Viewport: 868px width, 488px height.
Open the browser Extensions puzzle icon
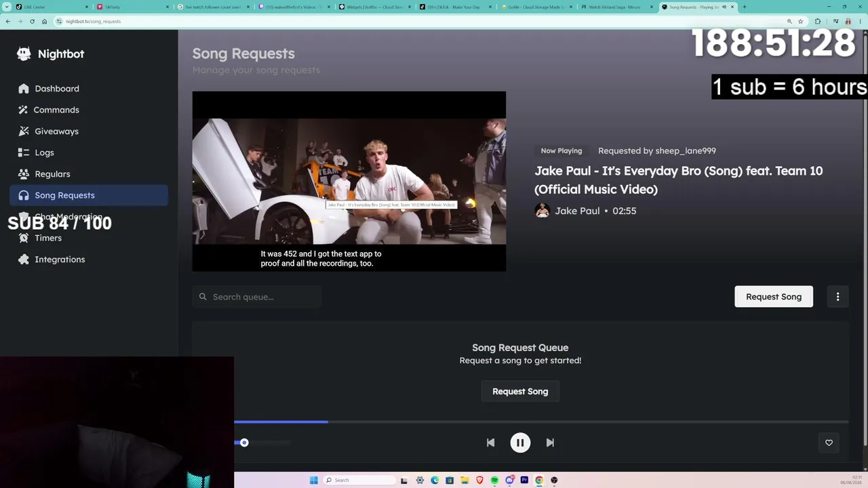click(817, 21)
